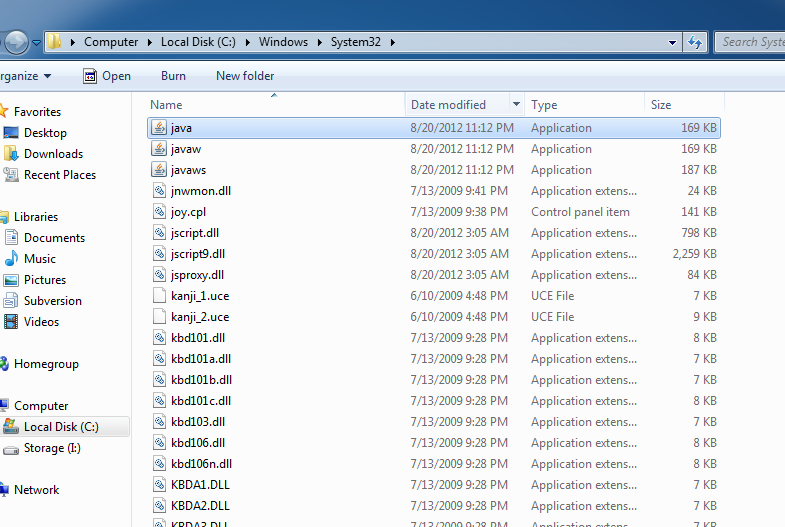Expand breadcrumb arrow after Computer
785x527 pixels.
coord(150,43)
